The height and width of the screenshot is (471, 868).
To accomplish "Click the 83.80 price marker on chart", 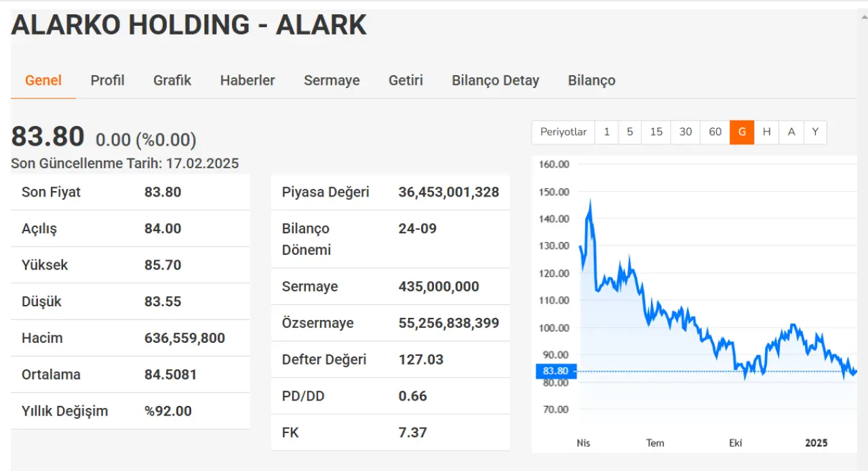I will pyautogui.click(x=555, y=371).
